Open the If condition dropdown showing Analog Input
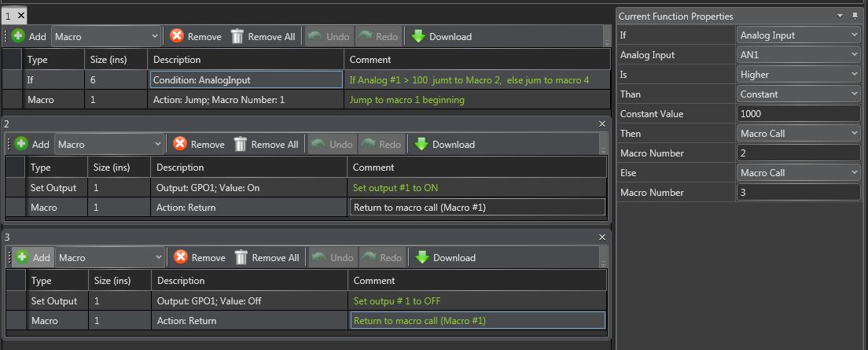 855,35
